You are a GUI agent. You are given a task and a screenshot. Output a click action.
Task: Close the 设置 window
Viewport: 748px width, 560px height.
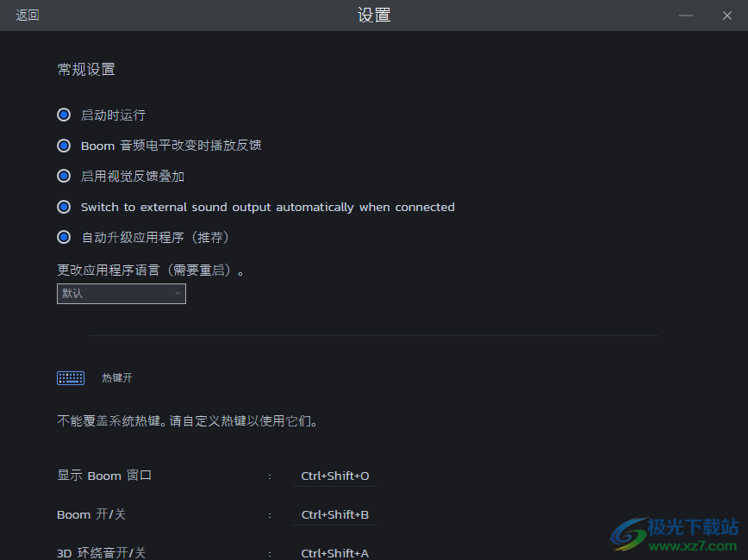pyautogui.click(x=726, y=15)
